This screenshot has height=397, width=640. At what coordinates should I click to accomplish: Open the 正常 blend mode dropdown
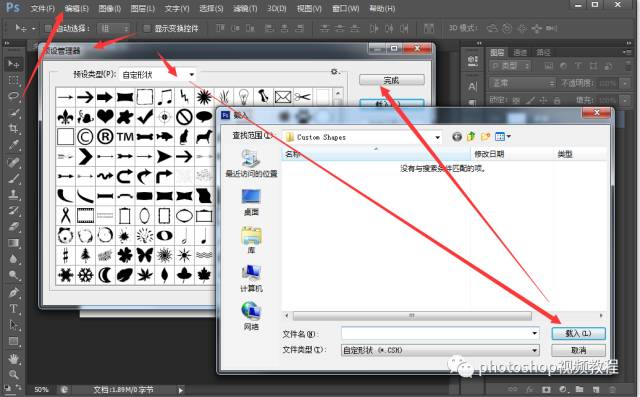(523, 83)
